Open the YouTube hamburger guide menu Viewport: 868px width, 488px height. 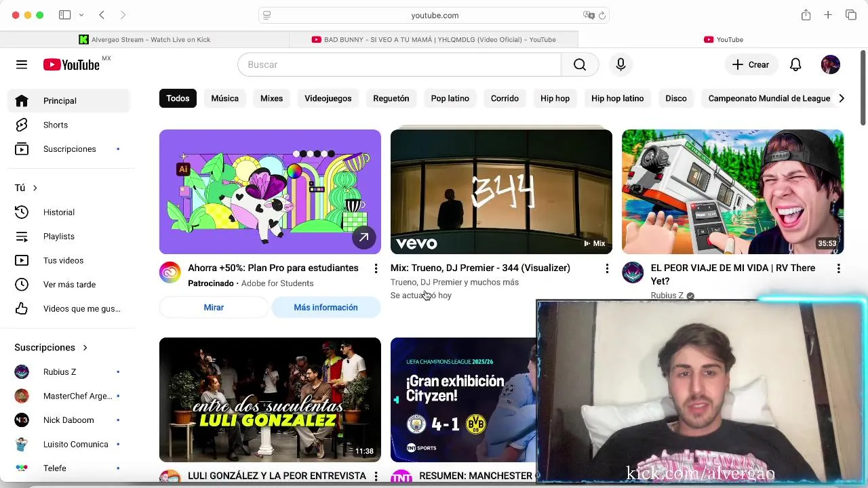(x=22, y=64)
